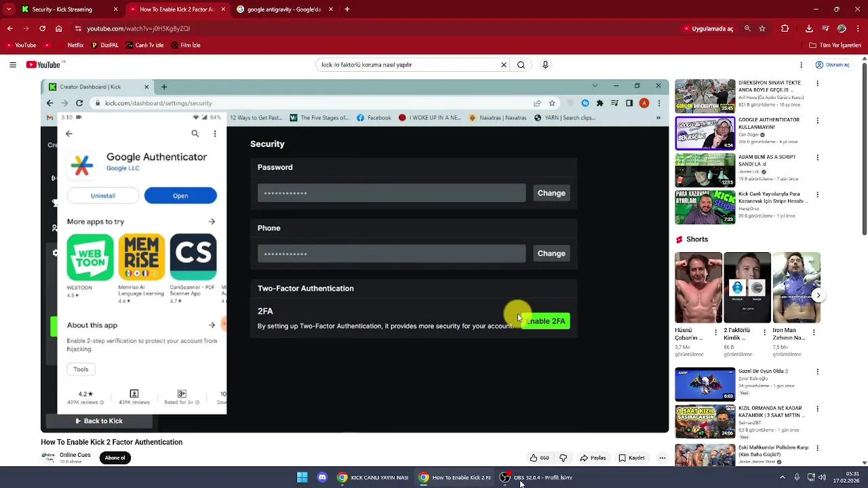The height and width of the screenshot is (488, 868).
Task: Open options for Güzel Bir Oyun Oldu video
Action: [x=817, y=371]
